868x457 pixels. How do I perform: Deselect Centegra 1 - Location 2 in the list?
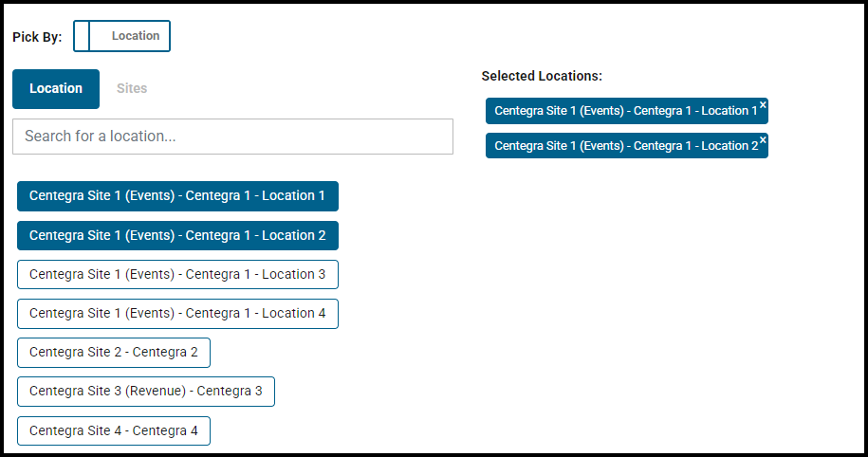177,235
